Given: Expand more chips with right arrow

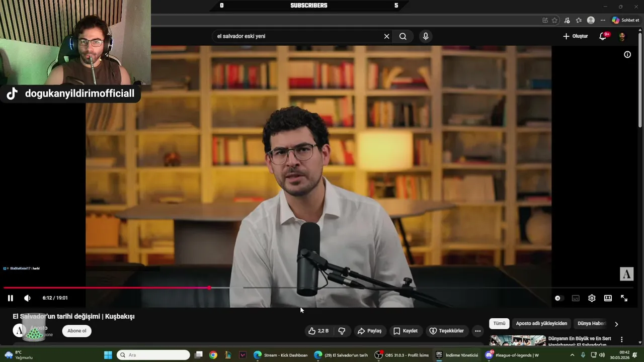Looking at the screenshot, I should (616, 324).
